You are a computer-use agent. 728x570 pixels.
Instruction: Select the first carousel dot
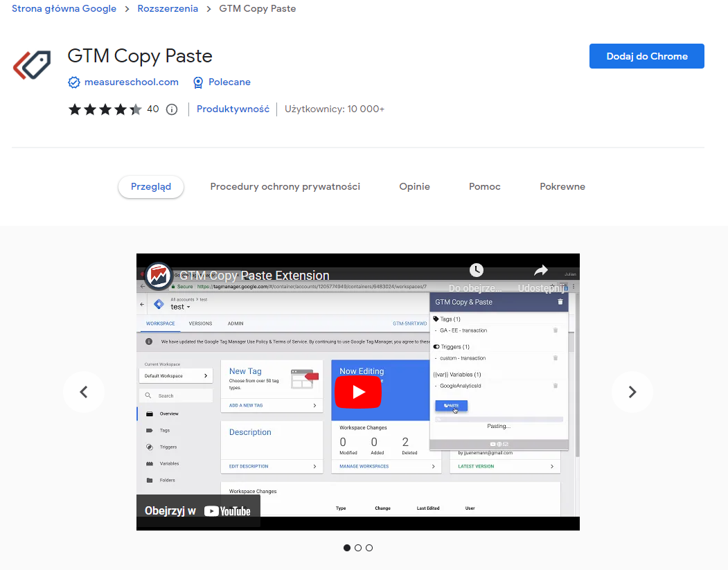point(347,548)
